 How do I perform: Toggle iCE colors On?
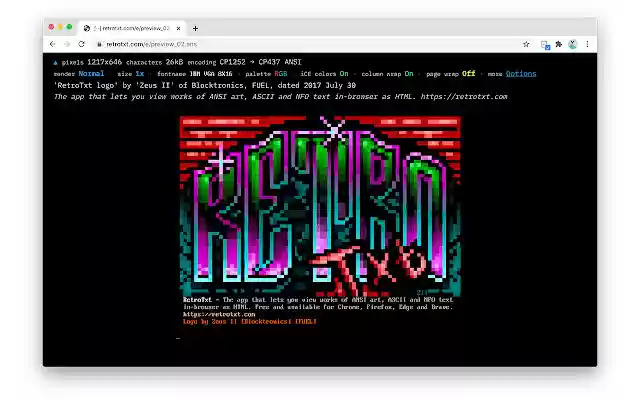point(344,73)
